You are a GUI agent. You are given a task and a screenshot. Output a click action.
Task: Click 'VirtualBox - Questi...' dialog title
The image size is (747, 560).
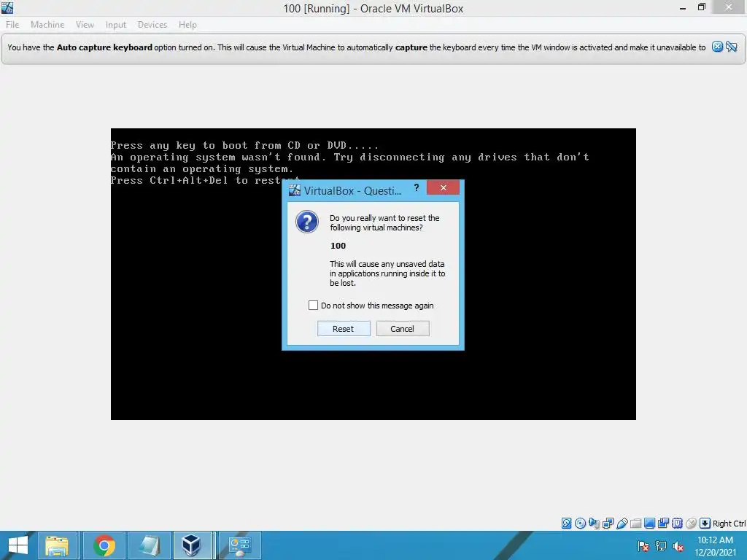click(x=352, y=191)
